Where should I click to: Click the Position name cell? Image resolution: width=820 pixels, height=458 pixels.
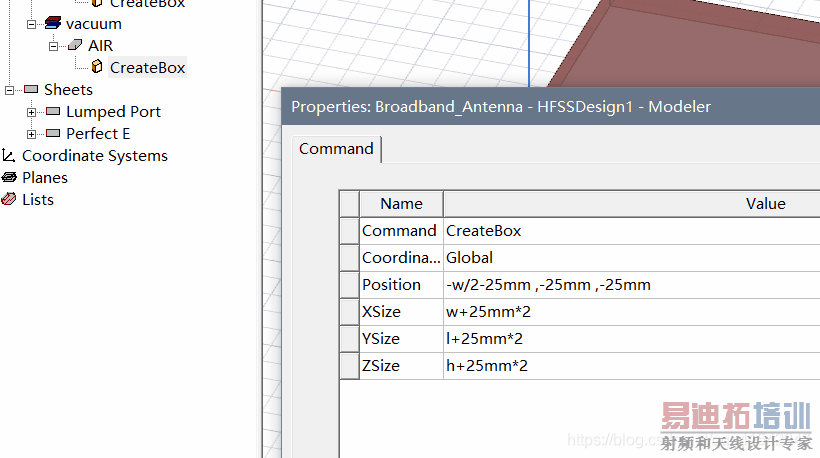click(x=401, y=285)
